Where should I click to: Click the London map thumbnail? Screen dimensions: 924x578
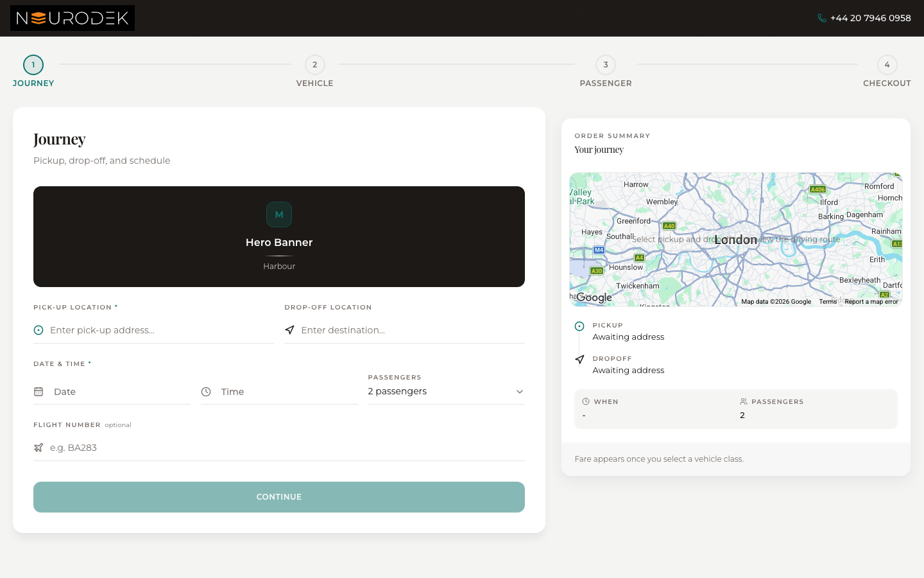coord(736,240)
